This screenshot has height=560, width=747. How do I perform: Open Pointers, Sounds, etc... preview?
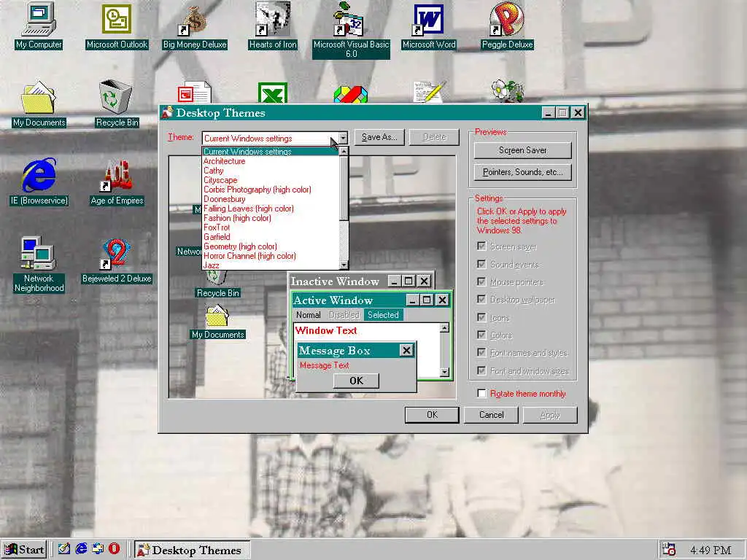522,172
